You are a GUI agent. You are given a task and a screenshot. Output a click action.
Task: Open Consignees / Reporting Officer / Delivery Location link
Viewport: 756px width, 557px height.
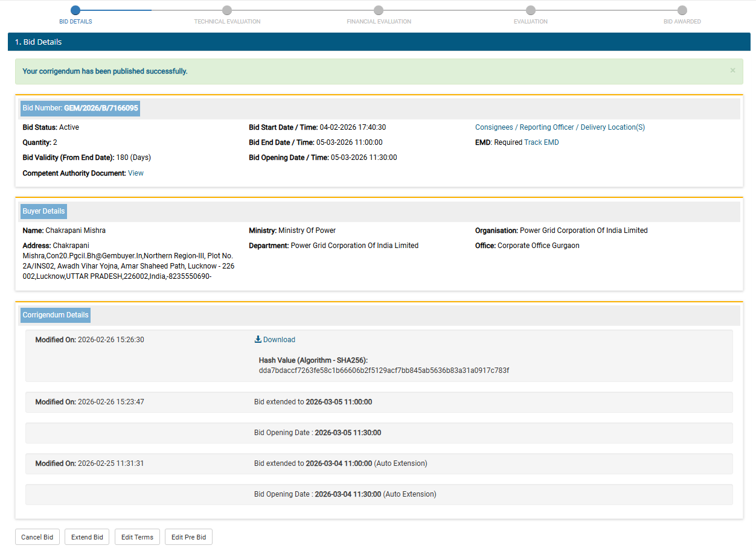(x=560, y=127)
